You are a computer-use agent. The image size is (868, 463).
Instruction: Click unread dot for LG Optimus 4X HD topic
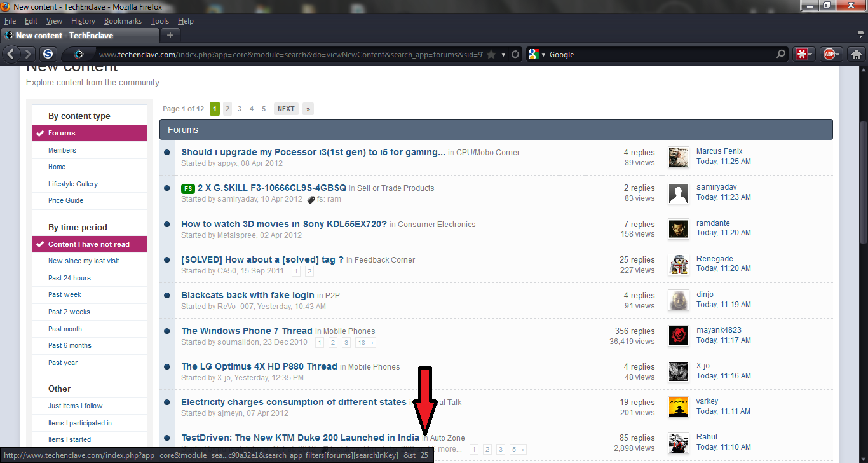[166, 367]
